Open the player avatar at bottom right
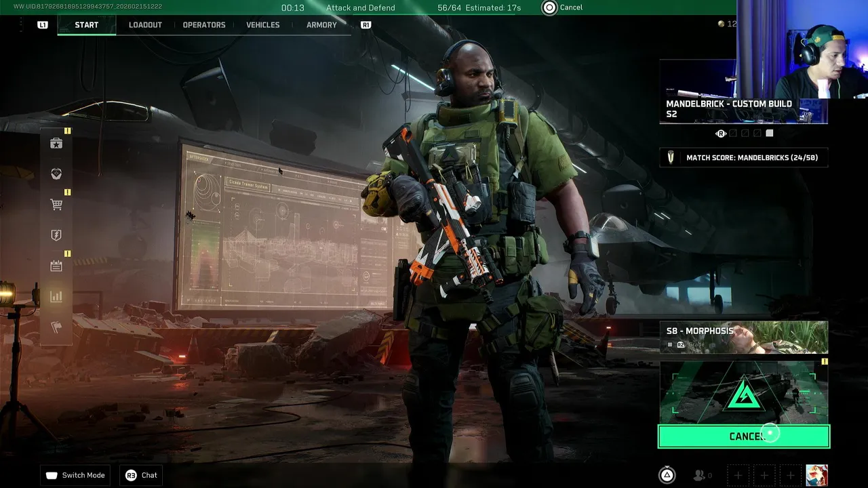Viewport: 868px width, 488px height. tap(816, 475)
